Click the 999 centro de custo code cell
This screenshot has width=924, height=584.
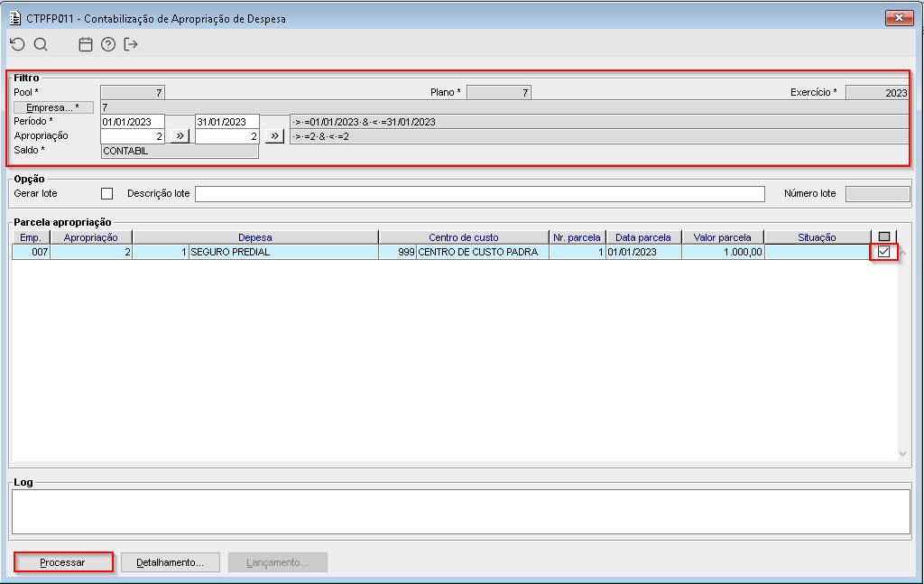pos(398,252)
